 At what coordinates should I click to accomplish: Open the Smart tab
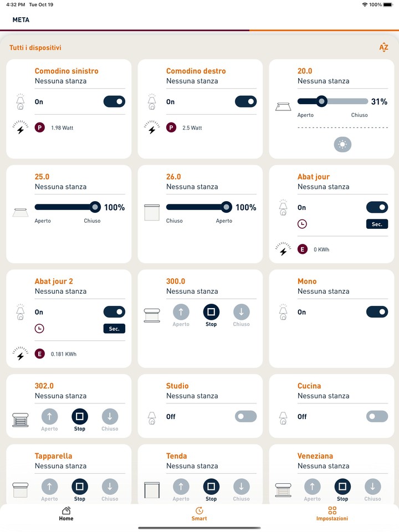199,514
